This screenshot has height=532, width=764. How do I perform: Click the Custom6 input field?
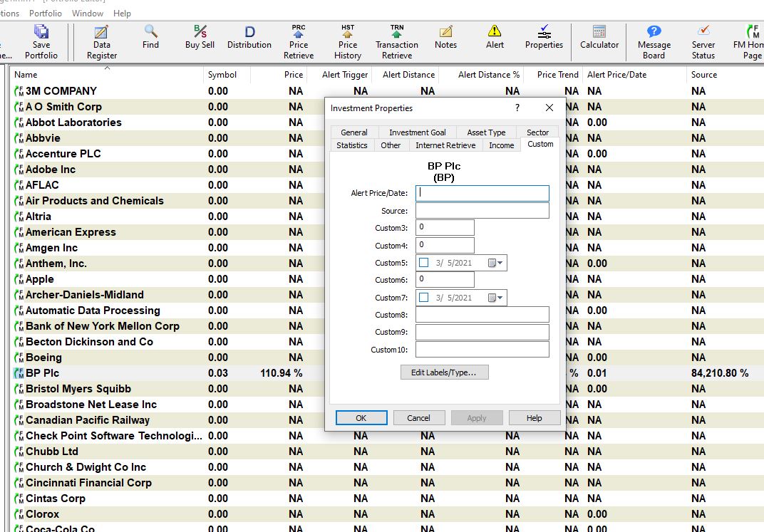[x=445, y=279]
